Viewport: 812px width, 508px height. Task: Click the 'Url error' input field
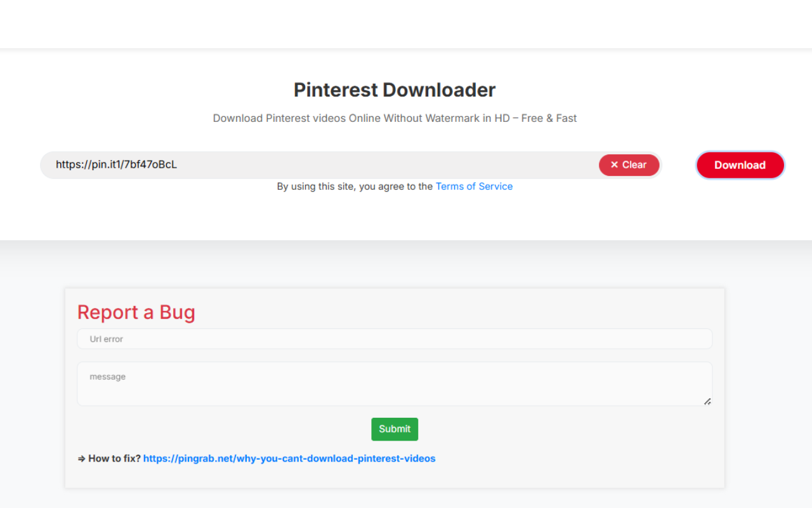(x=395, y=338)
